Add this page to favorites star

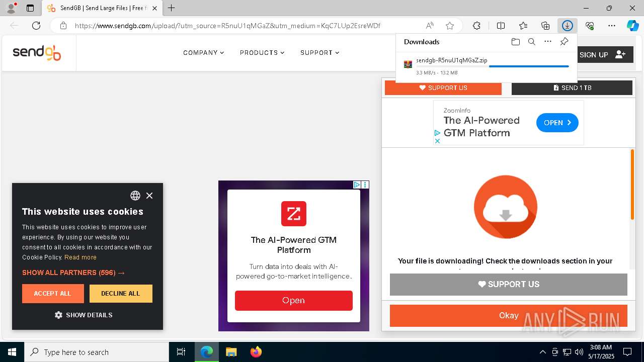[450, 26]
